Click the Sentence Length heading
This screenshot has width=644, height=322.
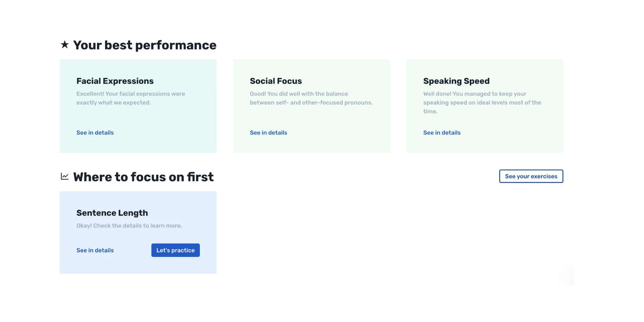pyautogui.click(x=112, y=213)
